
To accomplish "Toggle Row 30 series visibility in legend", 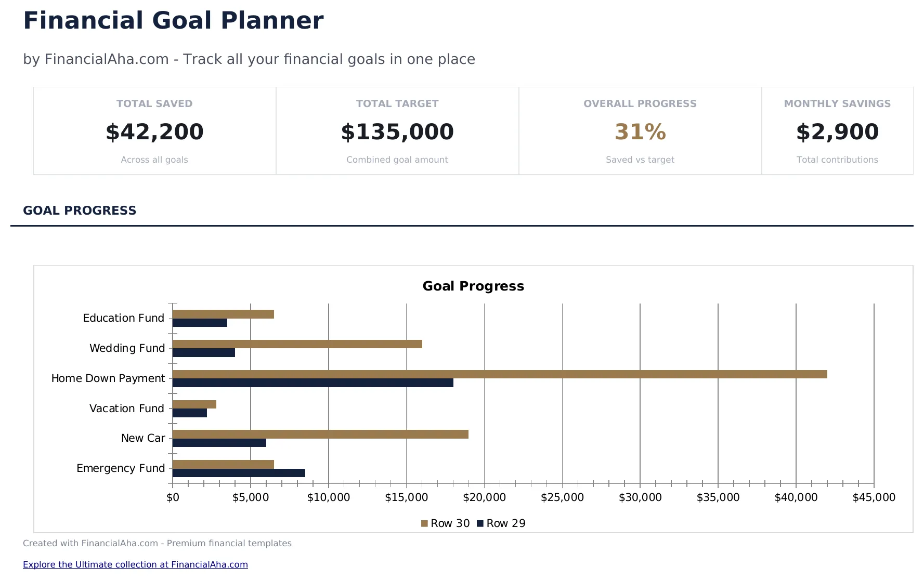I will click(448, 523).
